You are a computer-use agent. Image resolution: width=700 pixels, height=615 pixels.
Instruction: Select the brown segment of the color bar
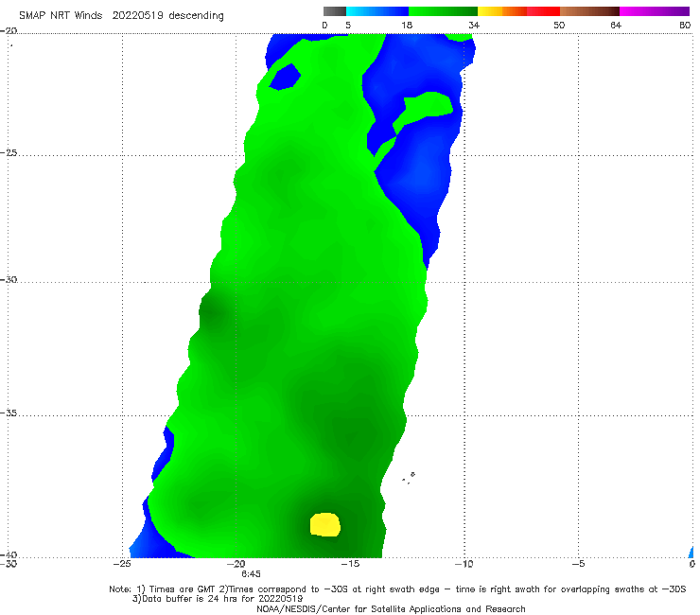[x=589, y=11]
